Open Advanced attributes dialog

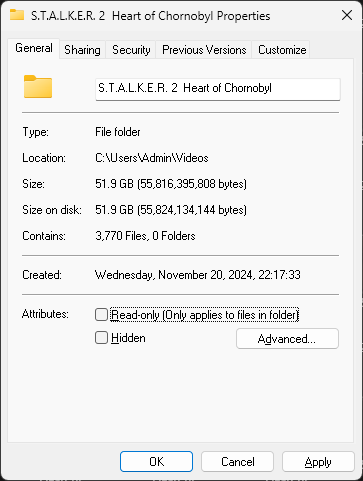pos(287,339)
